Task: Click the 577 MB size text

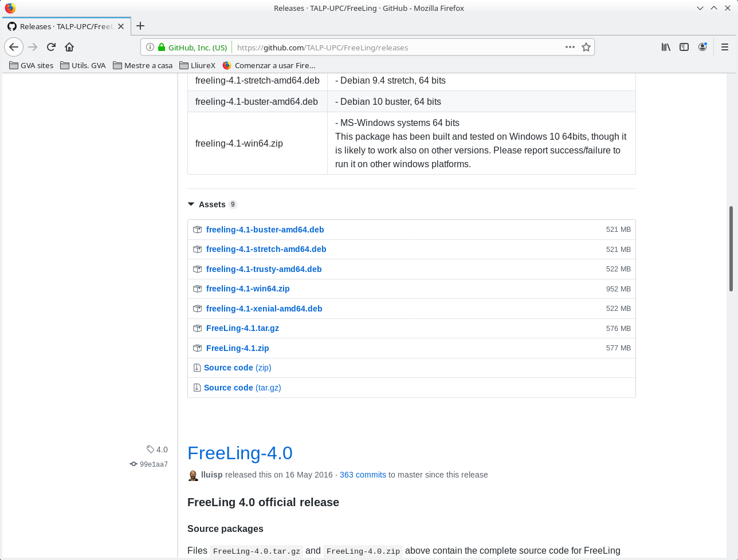Action: point(618,348)
